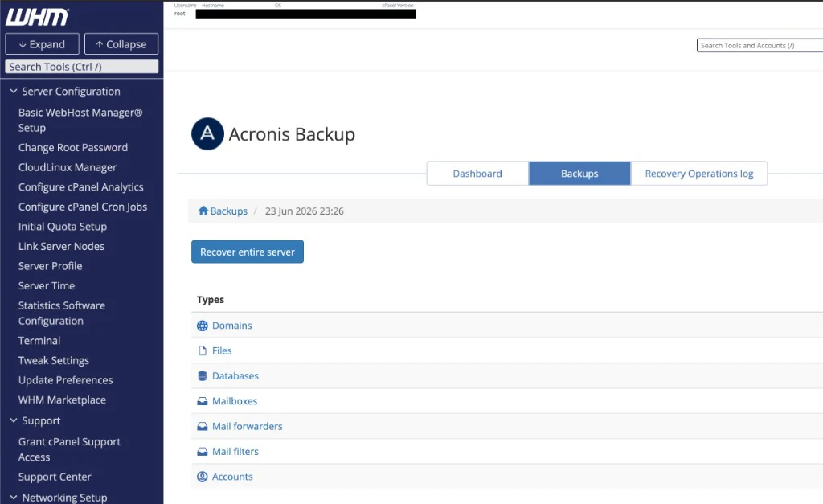Open Support Center
823x504 pixels.
pyautogui.click(x=55, y=477)
